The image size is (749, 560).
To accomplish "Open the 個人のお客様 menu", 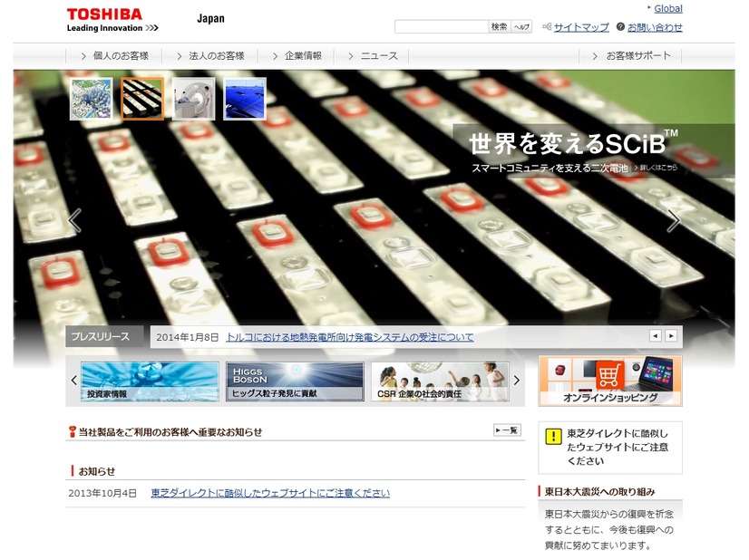I will pyautogui.click(x=114, y=56).
